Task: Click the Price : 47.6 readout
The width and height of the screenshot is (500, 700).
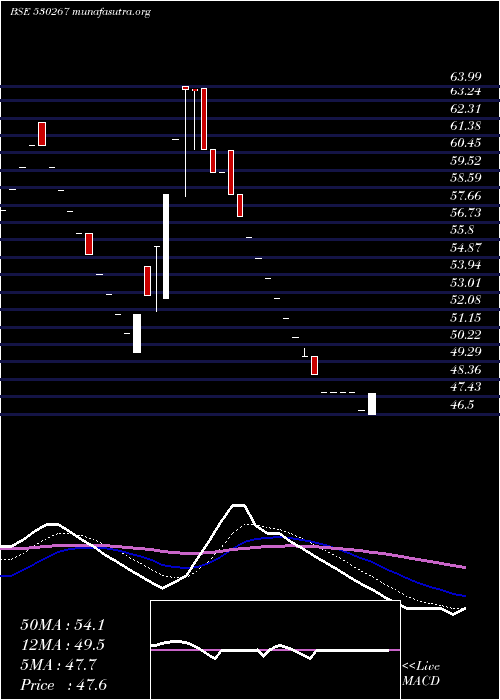Action: pyautogui.click(x=64, y=684)
